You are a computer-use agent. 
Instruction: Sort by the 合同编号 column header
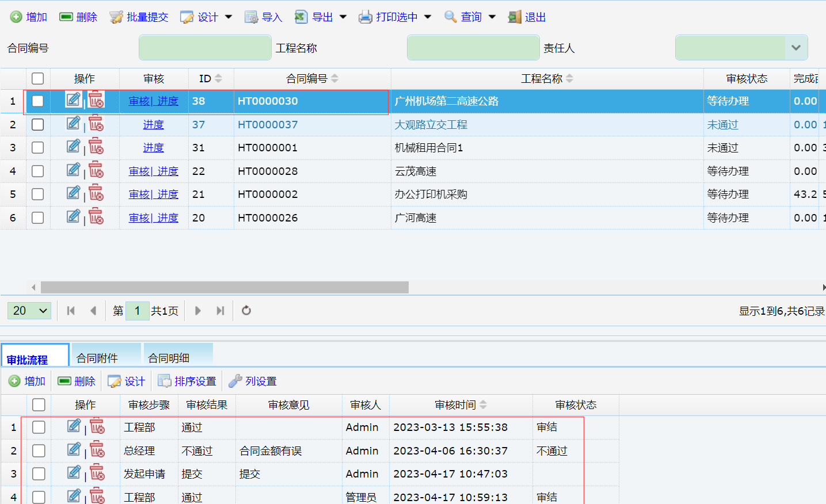coord(313,79)
